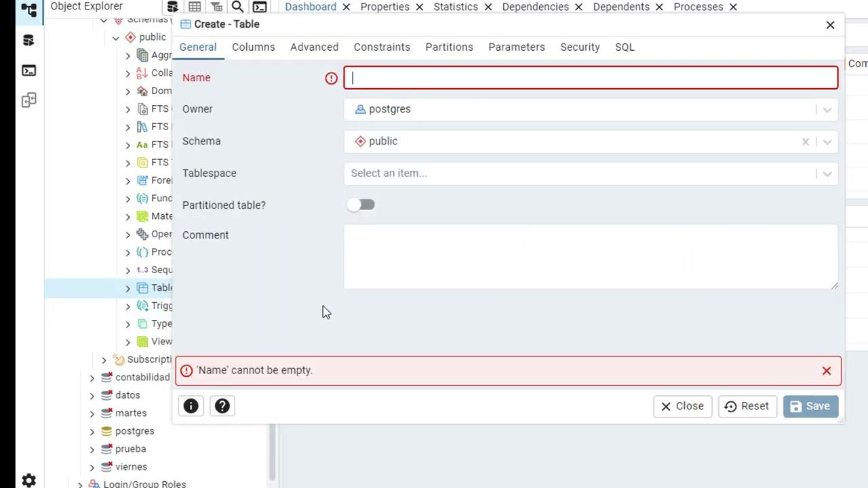Click the object tree icon at top left
This screenshot has height=488, width=868.
(28, 10)
